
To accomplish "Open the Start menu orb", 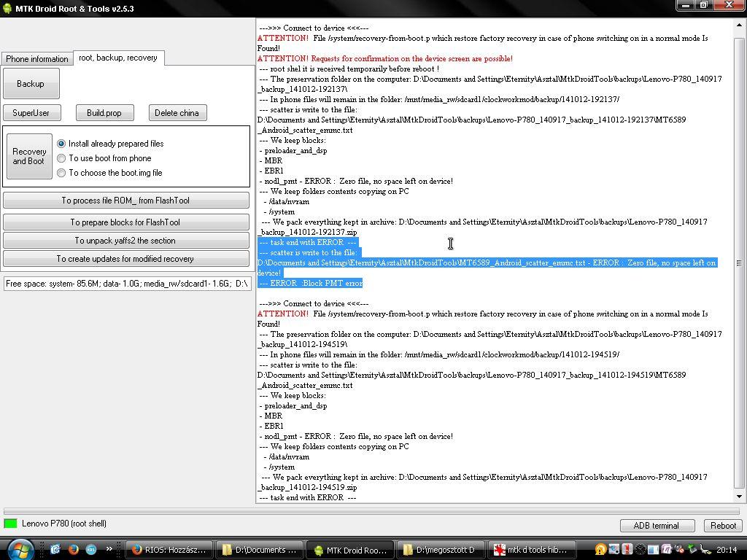I will coord(20,550).
